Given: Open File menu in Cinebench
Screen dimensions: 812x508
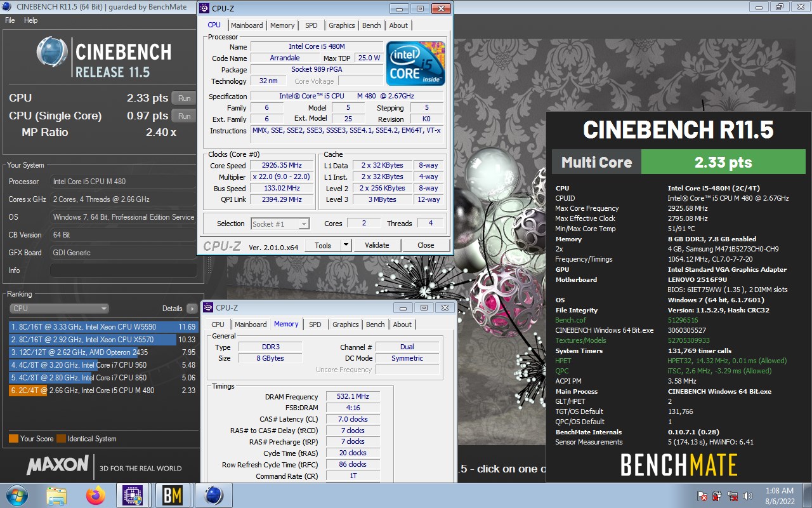Looking at the screenshot, I should coord(10,20).
